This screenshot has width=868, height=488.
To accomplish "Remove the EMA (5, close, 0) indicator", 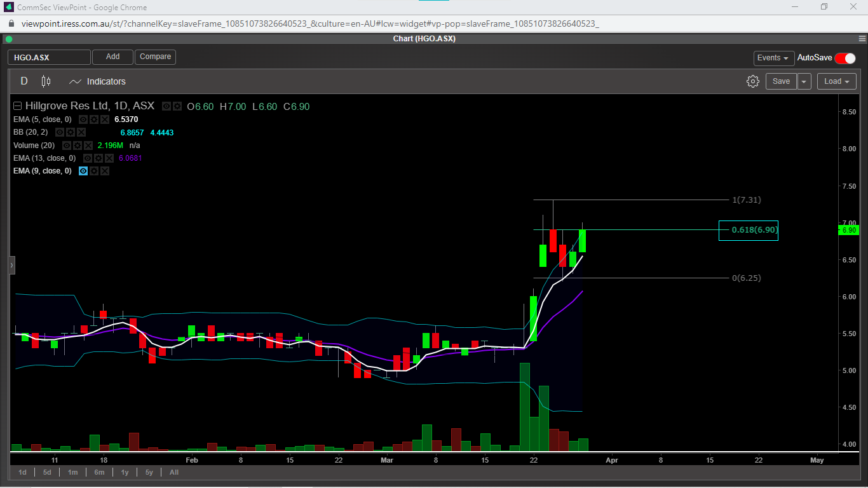I will pos(105,119).
